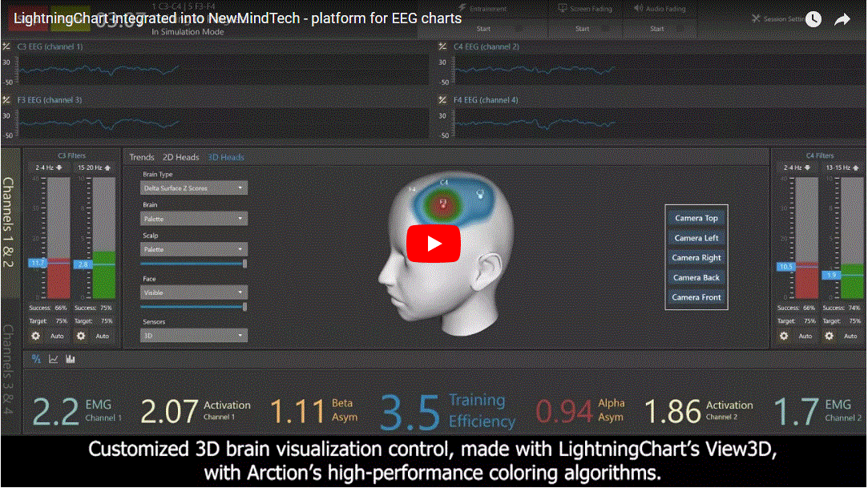Toggle Auto for C4 13-15 Hz filter
The width and height of the screenshot is (868, 488).
click(x=851, y=336)
